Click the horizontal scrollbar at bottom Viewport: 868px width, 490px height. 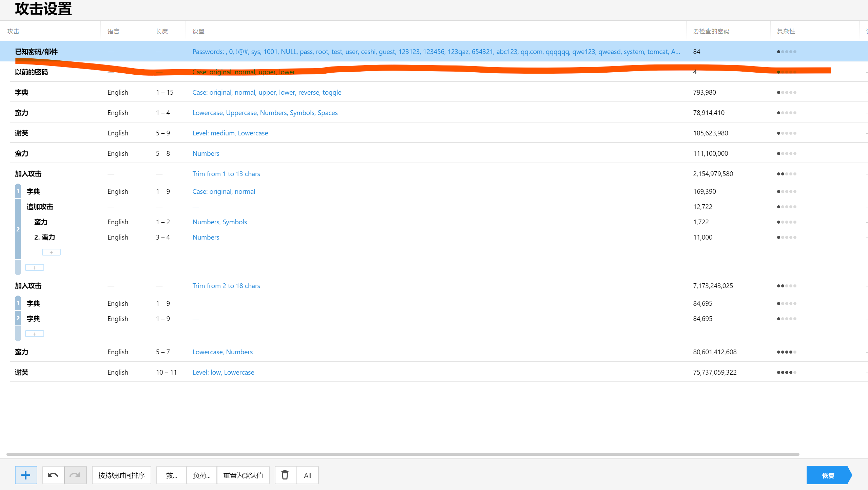coord(403,454)
